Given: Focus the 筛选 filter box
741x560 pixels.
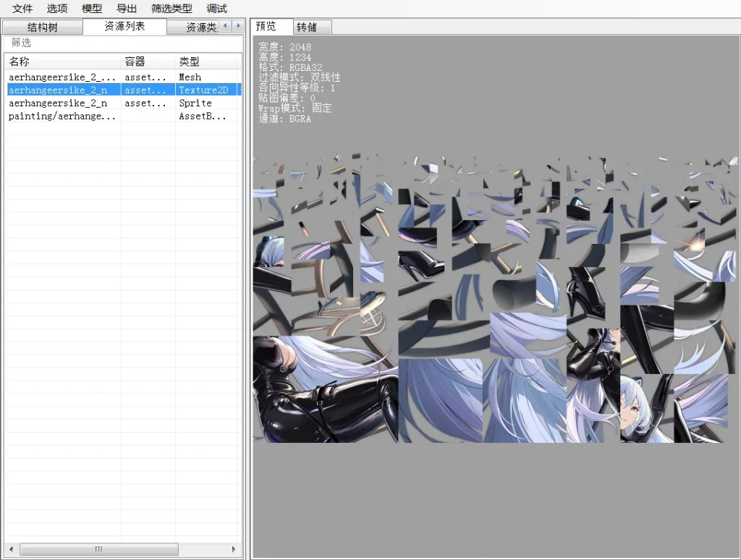Looking at the screenshot, I should click(123, 43).
